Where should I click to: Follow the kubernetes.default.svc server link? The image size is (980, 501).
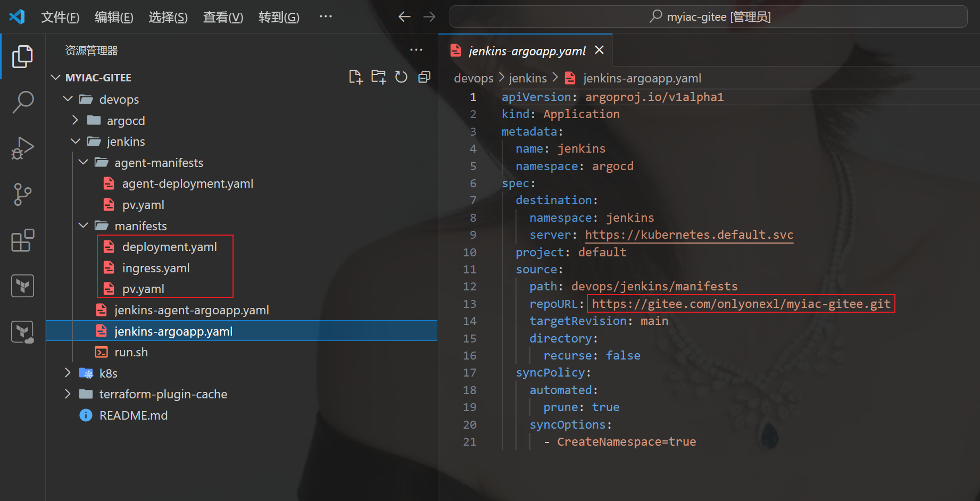click(689, 235)
